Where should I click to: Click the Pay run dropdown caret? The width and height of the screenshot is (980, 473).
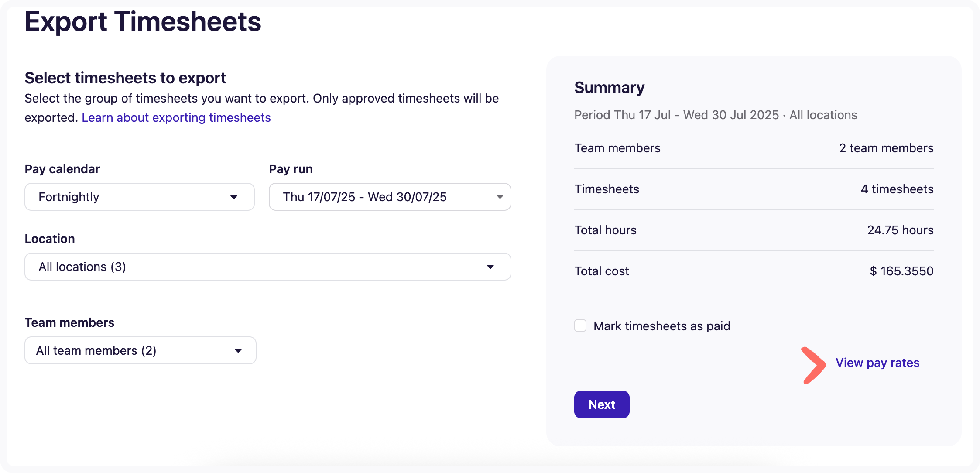point(500,197)
